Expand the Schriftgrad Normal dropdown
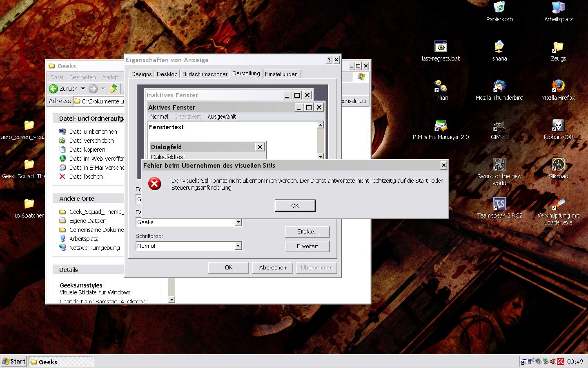The height and width of the screenshot is (368, 588). click(238, 246)
